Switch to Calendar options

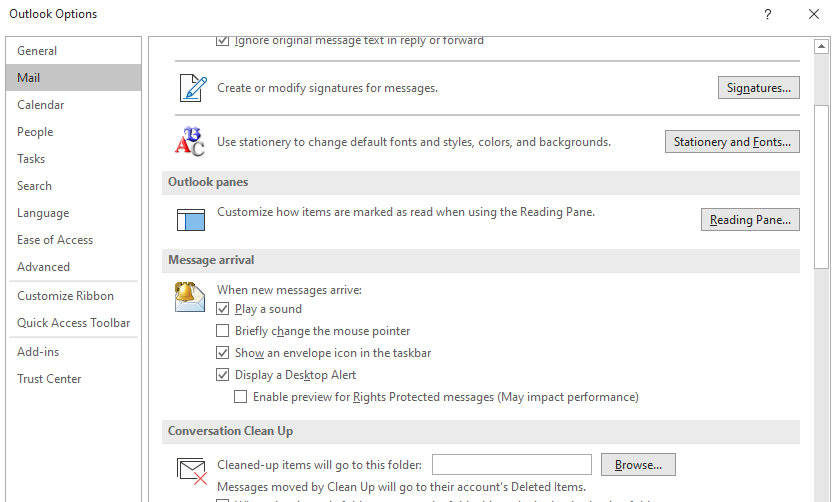tap(74, 105)
